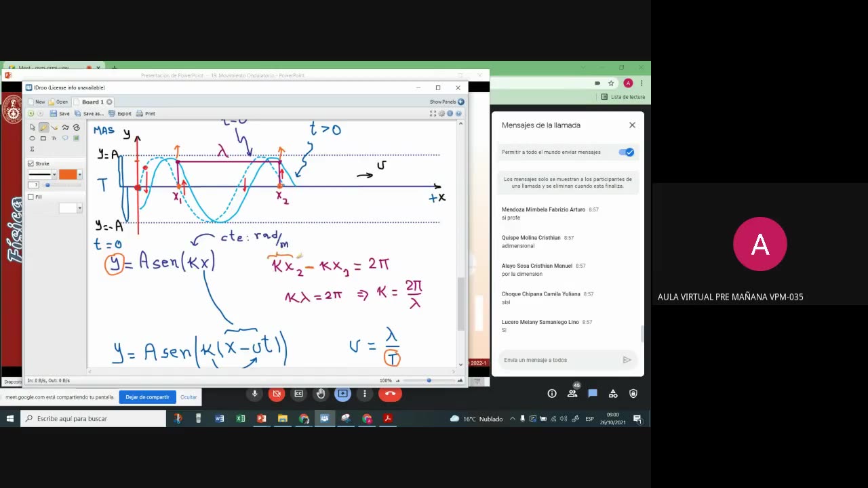868x488 pixels.
Task: Open meeting details info icon
Action: click(x=552, y=394)
